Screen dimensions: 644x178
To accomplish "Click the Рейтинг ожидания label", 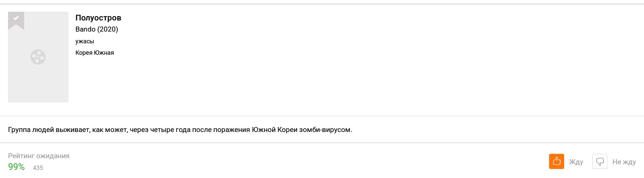I will pos(39,156).
